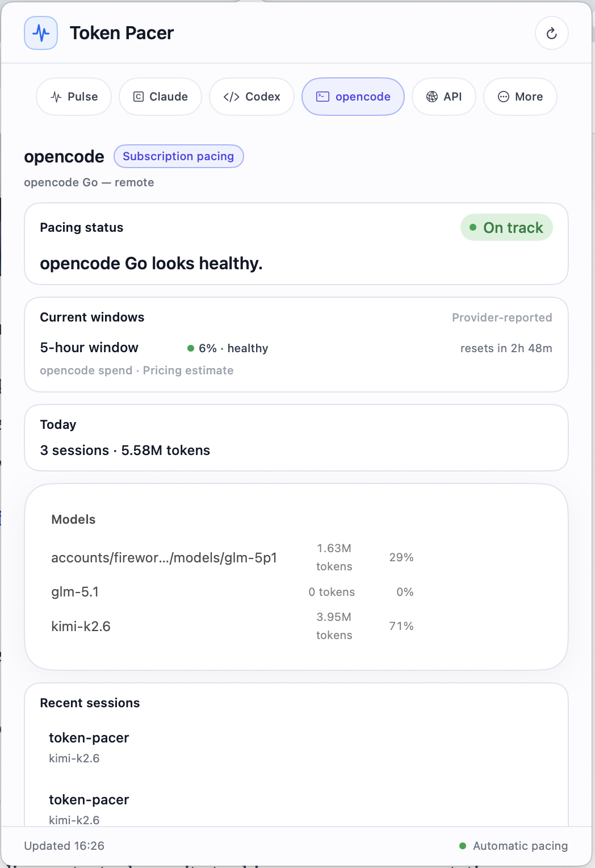Click the Today card heading

58,425
